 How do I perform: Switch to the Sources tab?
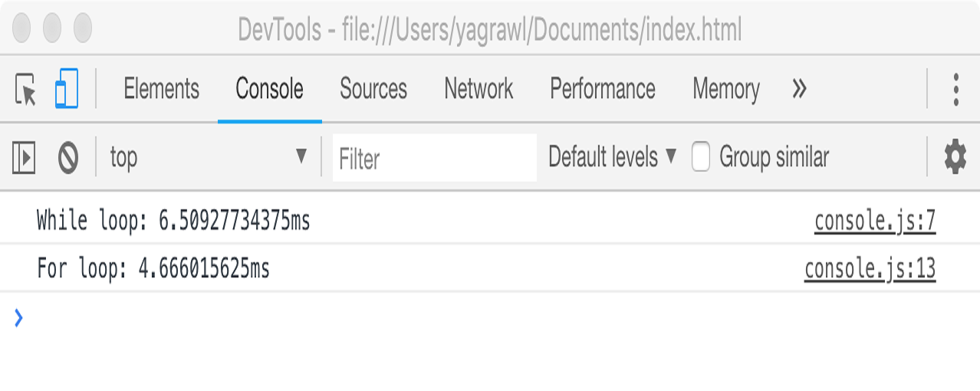tap(373, 90)
